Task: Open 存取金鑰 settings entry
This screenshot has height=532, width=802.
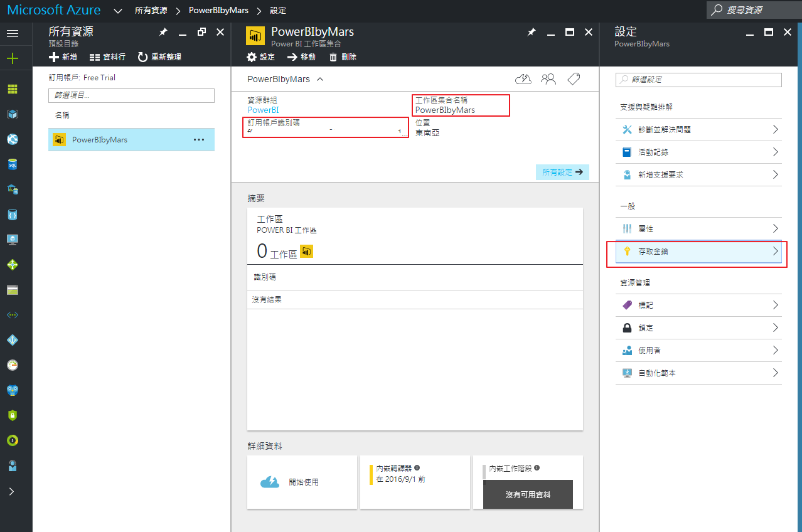Action: point(698,251)
